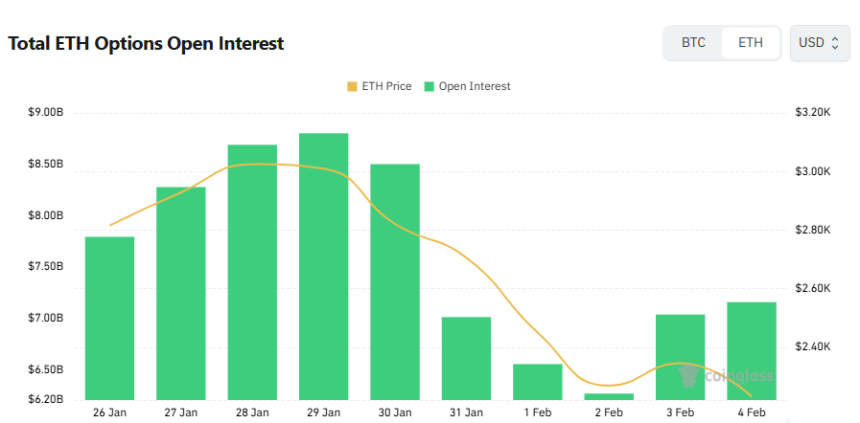Click the Total ETH Options Open Interest title

click(146, 44)
